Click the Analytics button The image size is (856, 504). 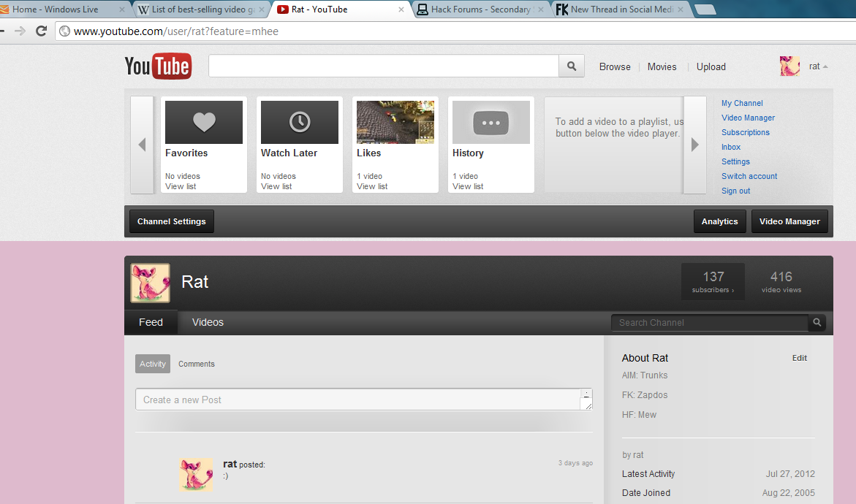point(719,221)
